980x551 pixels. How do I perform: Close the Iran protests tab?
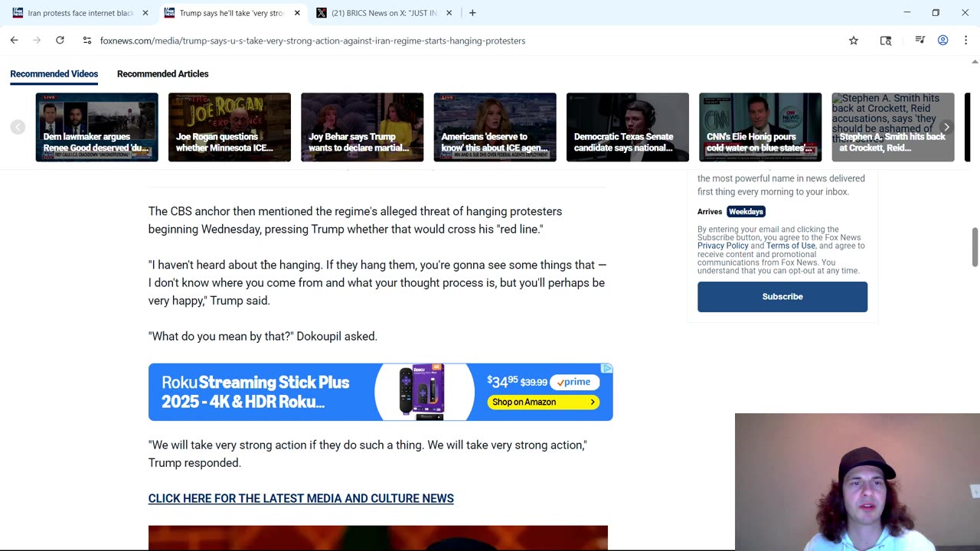tap(145, 13)
